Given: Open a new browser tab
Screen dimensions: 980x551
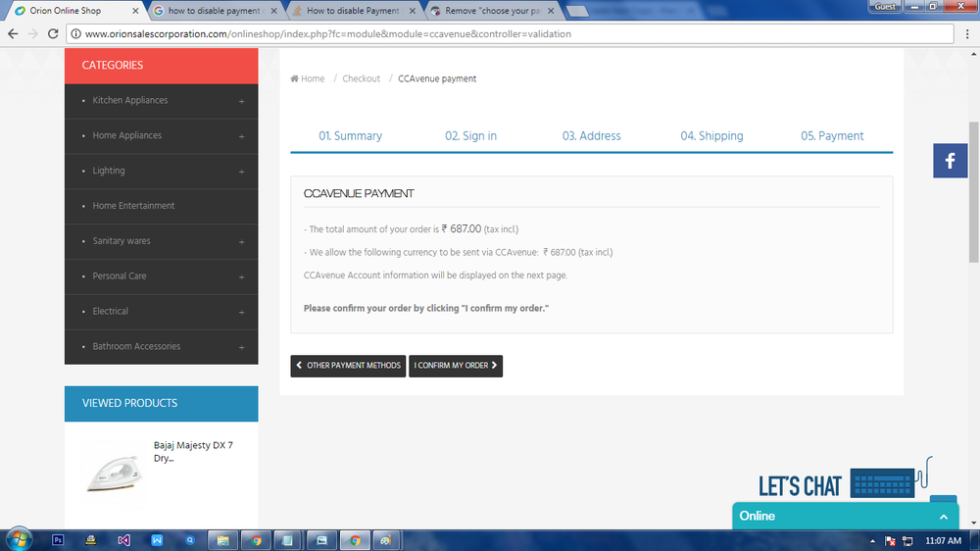Looking at the screenshot, I should tap(577, 11).
